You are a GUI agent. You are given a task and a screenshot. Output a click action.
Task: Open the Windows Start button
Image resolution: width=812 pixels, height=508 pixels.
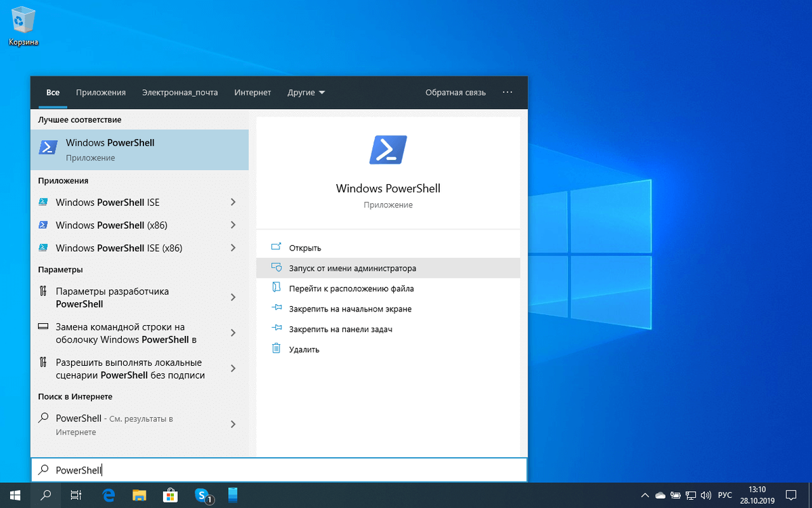[x=15, y=495]
